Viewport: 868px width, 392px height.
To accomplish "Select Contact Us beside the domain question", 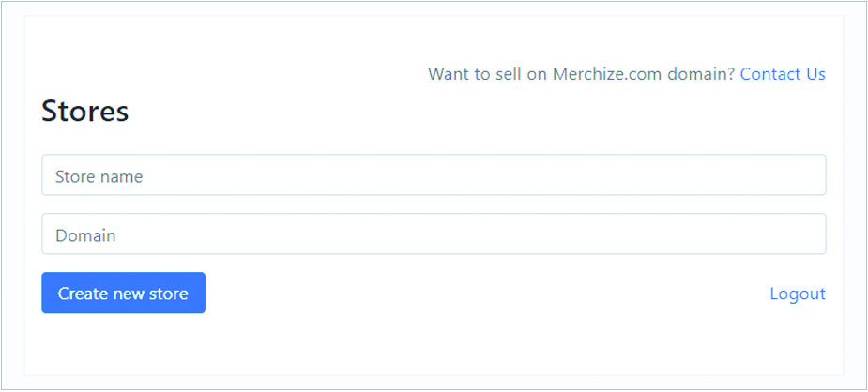I will point(783,74).
